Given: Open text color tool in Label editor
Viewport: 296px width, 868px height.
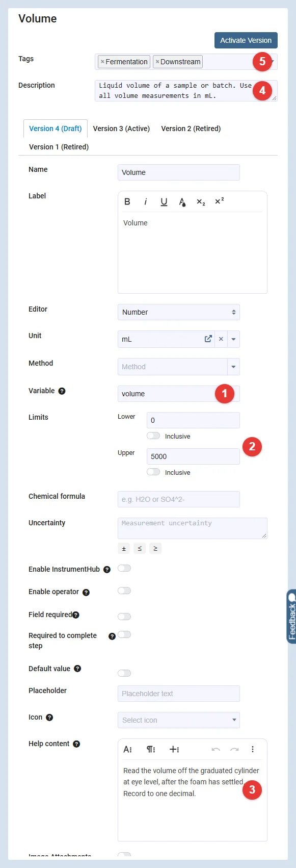Looking at the screenshot, I should click(182, 202).
